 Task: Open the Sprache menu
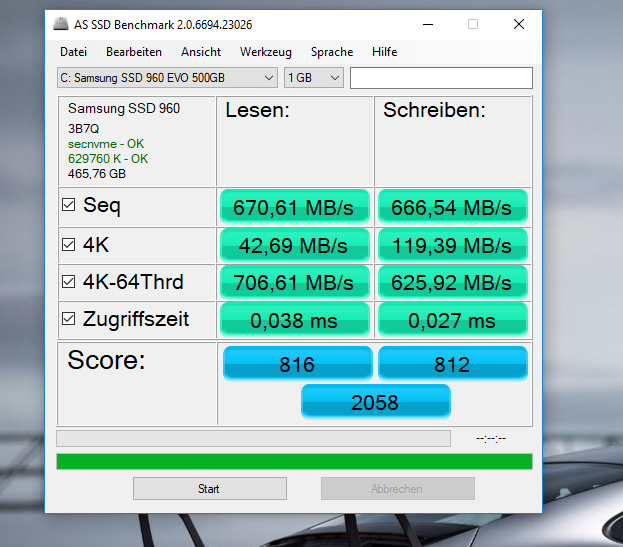pos(332,52)
